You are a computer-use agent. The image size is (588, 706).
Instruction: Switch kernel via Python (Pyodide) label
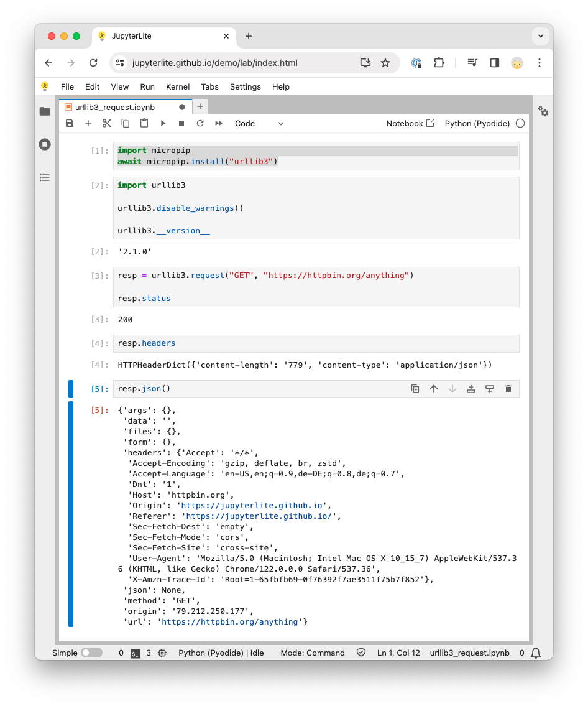pos(477,123)
